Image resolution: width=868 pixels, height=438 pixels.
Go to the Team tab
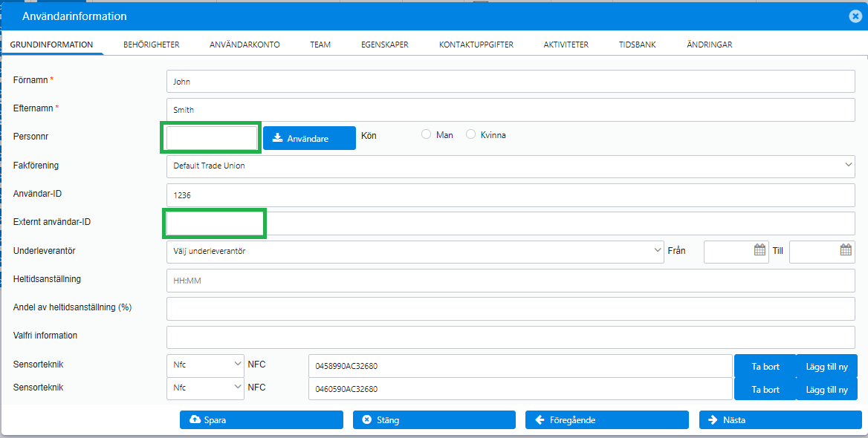320,45
